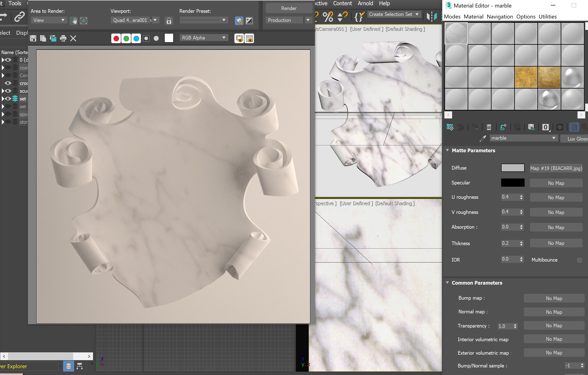This screenshot has width=588, height=375.
Task: Click the Print Image icon
Action: (63, 38)
